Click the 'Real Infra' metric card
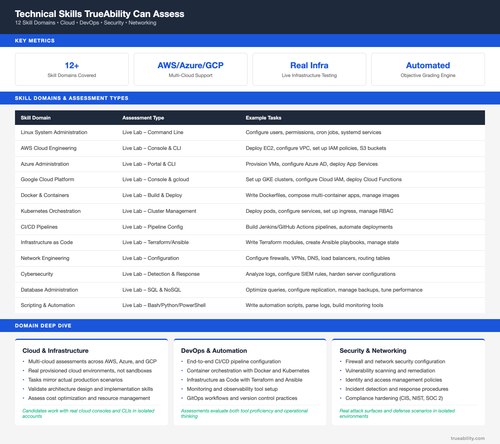 [x=309, y=69]
